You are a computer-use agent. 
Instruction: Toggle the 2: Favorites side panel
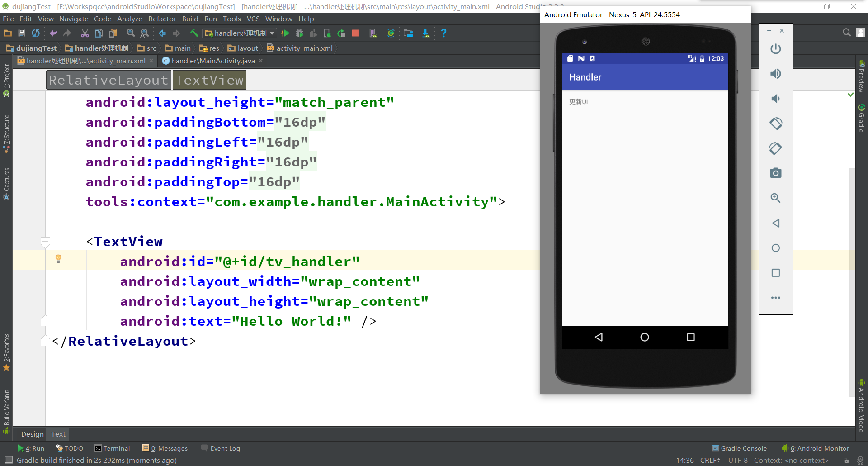click(x=6, y=352)
